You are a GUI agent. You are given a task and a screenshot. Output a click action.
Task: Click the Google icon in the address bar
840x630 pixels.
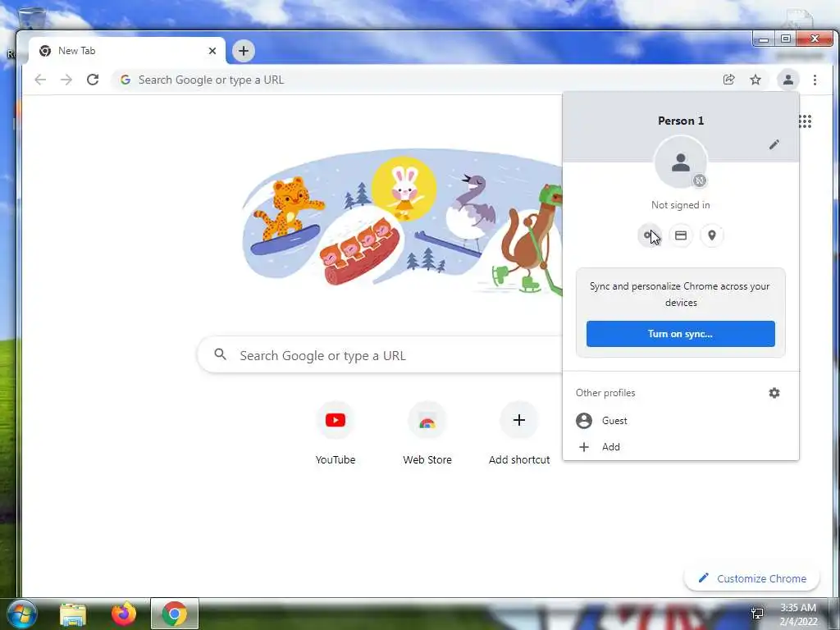[126, 80]
